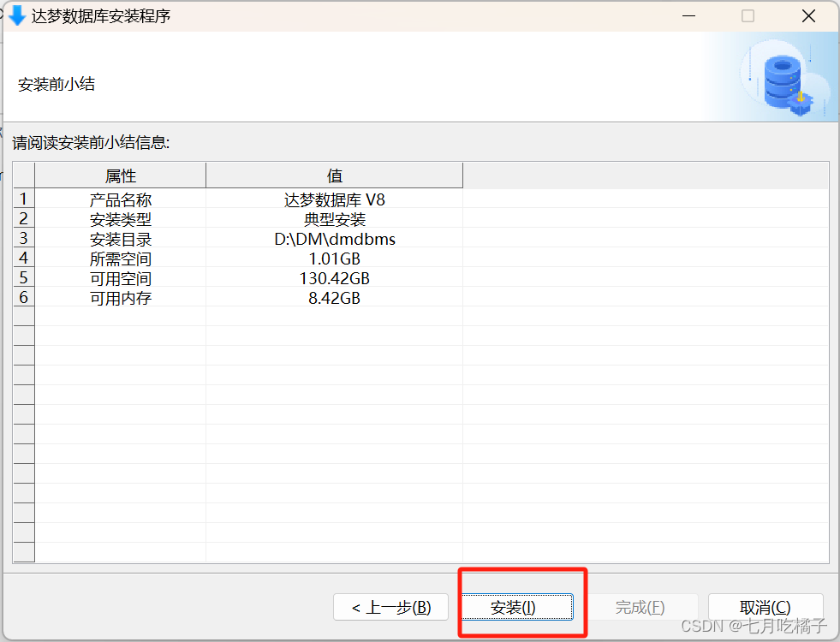Screen dimensions: 840x642
Task: Select the 8.42GB value cell
Action: coord(334,298)
